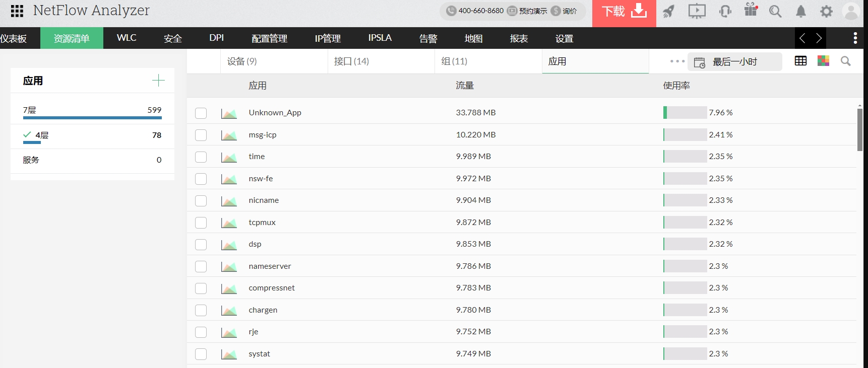868x368 pixels.
Task: Click the support headset icon
Action: pyautogui.click(x=725, y=11)
